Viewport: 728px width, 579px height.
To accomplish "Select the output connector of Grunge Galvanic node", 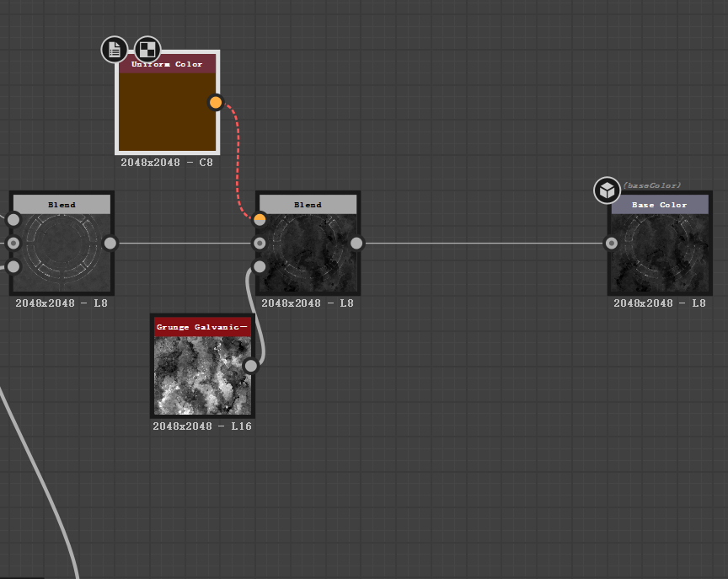I will 250,366.
